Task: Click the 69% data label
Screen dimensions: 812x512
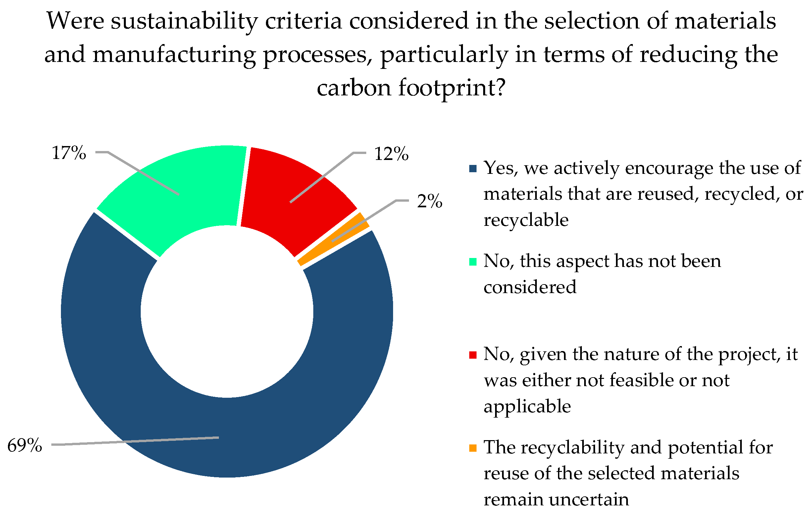Action: point(25,445)
